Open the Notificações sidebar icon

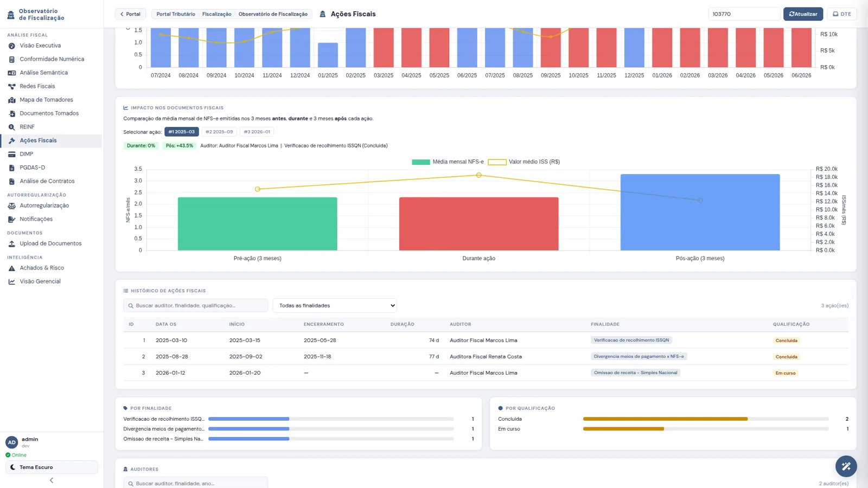point(11,219)
